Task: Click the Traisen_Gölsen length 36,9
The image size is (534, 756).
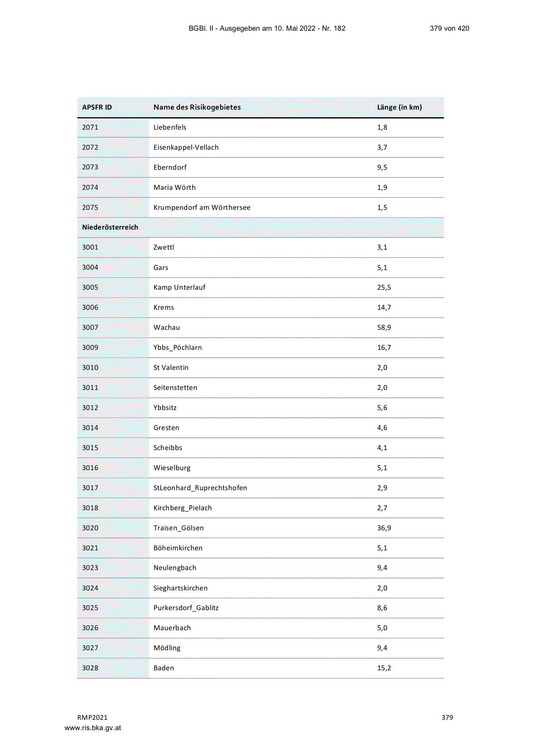Action: [384, 528]
